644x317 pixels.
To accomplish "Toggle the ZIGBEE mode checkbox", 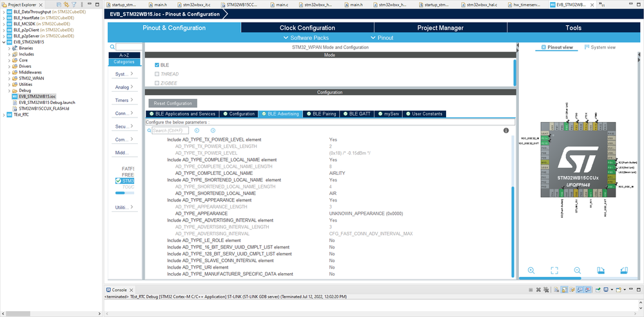I will [x=157, y=83].
